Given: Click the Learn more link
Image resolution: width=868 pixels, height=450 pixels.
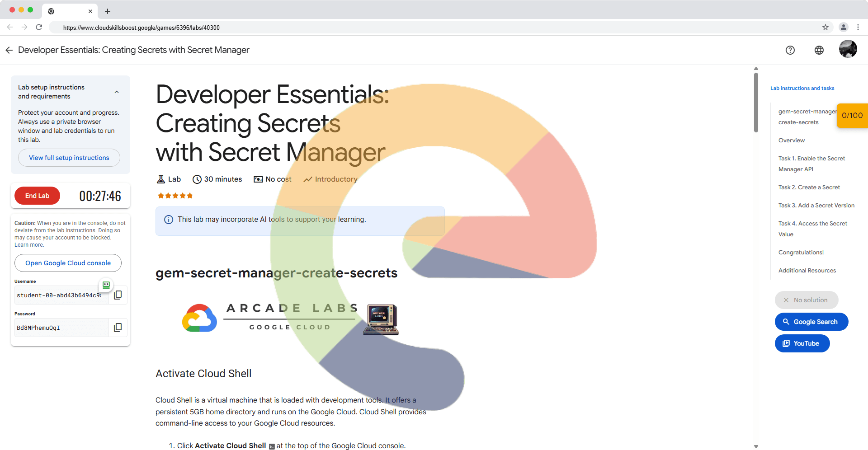Looking at the screenshot, I should [29, 245].
